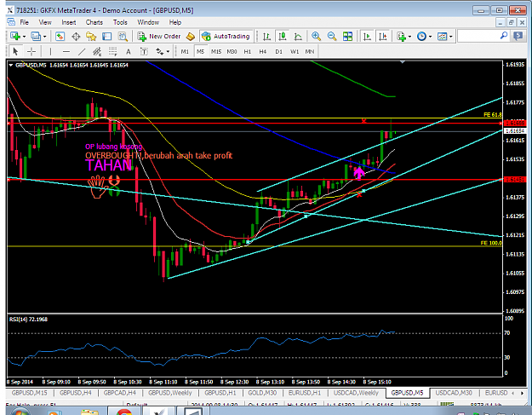Switch to USDCAD,Weekly chart tab
The height and width of the screenshot is (415, 532).
(356, 393)
